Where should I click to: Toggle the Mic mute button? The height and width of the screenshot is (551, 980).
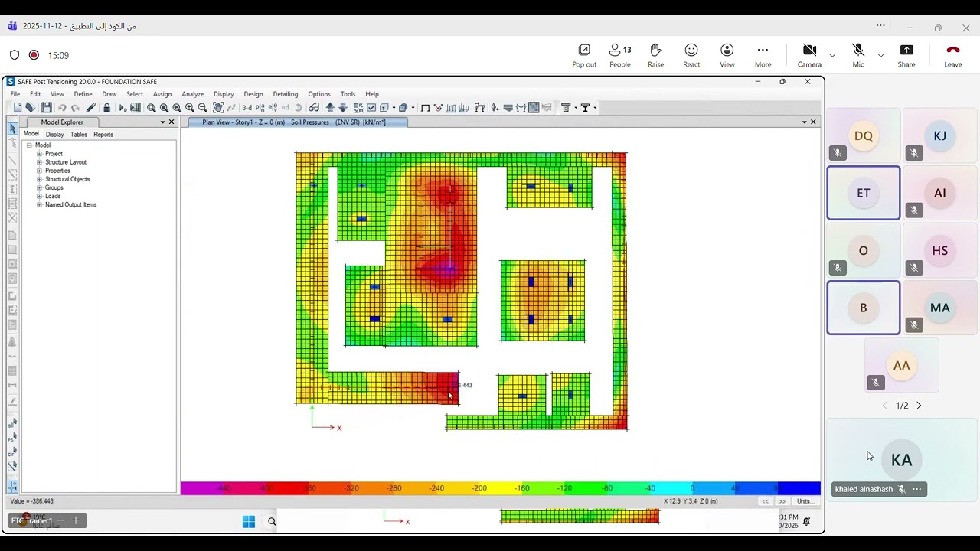click(x=858, y=55)
